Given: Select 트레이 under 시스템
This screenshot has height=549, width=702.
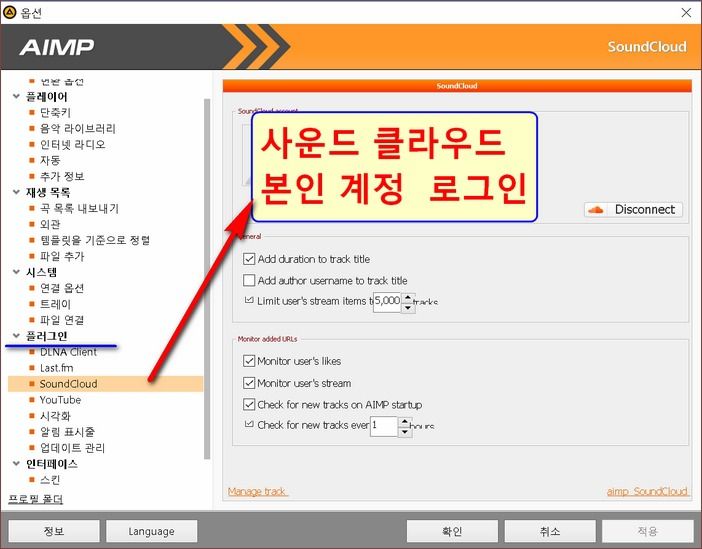Looking at the screenshot, I should click(x=55, y=304).
